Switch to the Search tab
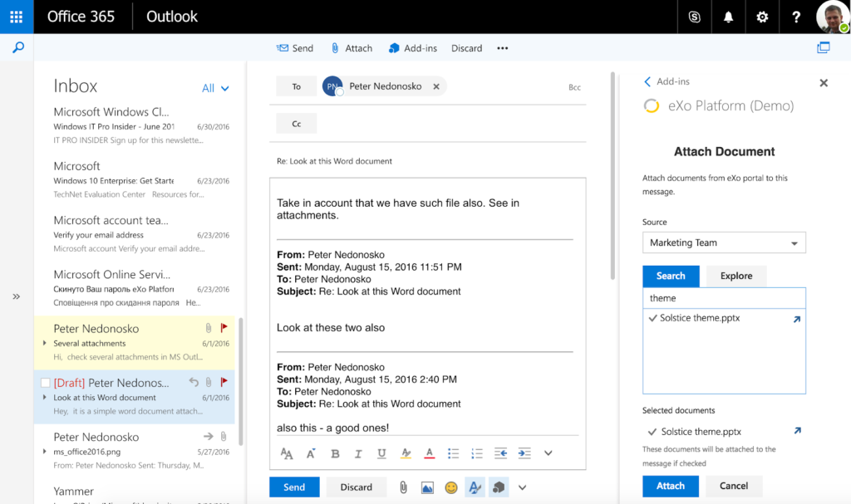This screenshot has width=851, height=504. pos(671,276)
